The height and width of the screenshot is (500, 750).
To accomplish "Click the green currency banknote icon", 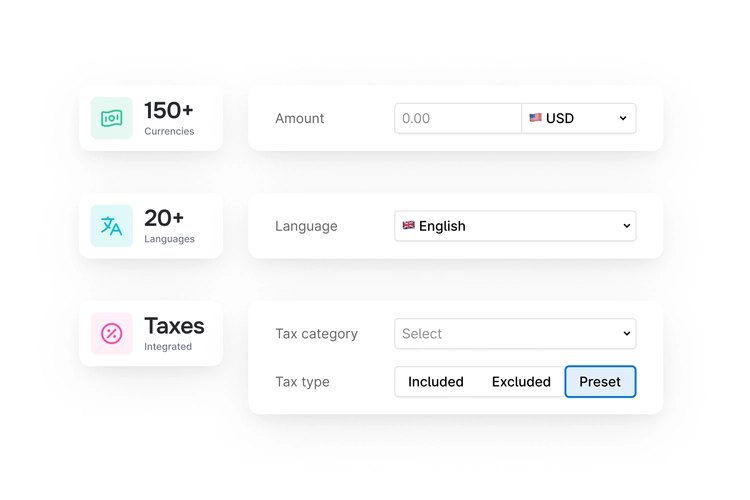I will click(111, 118).
